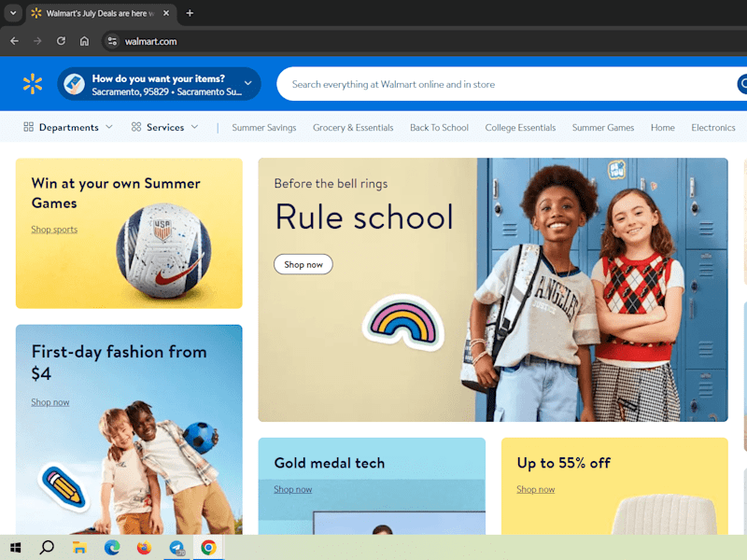This screenshot has height=560, width=747.
Task: Open College Essentials
Action: (x=520, y=128)
